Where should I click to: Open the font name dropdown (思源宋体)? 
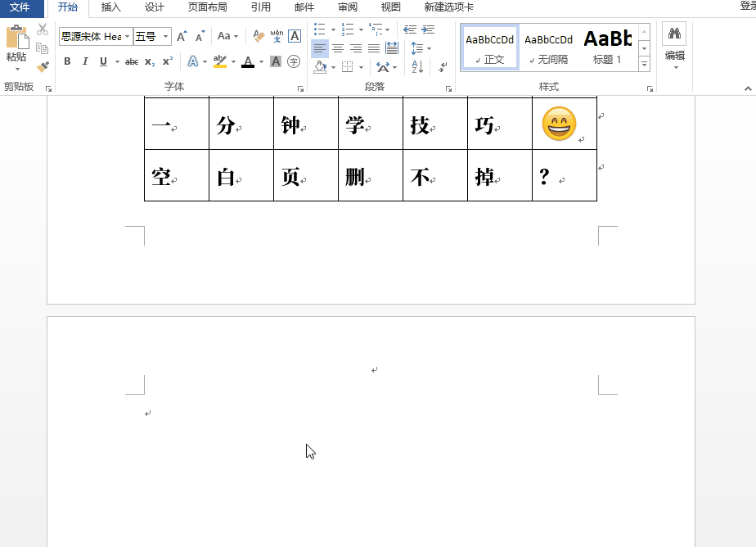point(128,36)
